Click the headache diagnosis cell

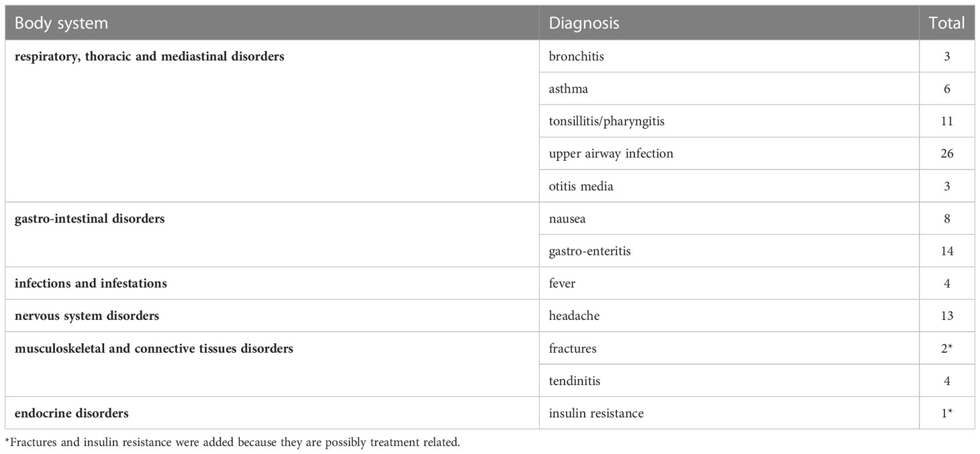point(730,316)
